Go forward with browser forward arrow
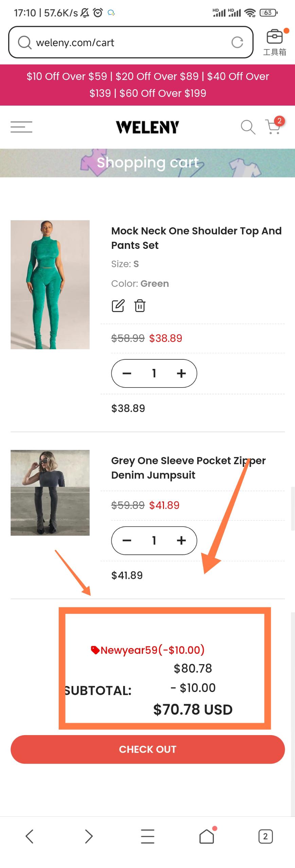 (89, 836)
